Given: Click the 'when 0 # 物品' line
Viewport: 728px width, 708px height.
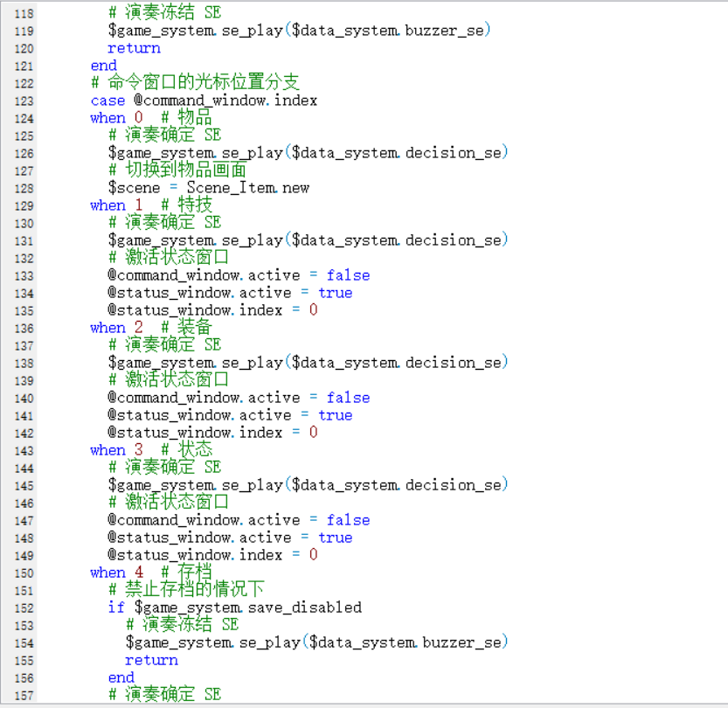Looking at the screenshot, I should pyautogui.click(x=151, y=118).
